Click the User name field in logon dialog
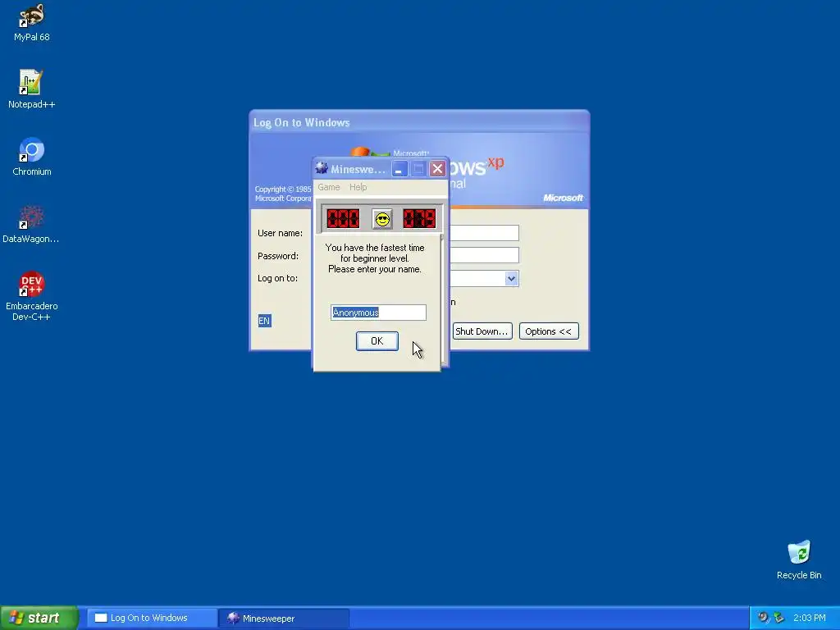 click(x=484, y=233)
